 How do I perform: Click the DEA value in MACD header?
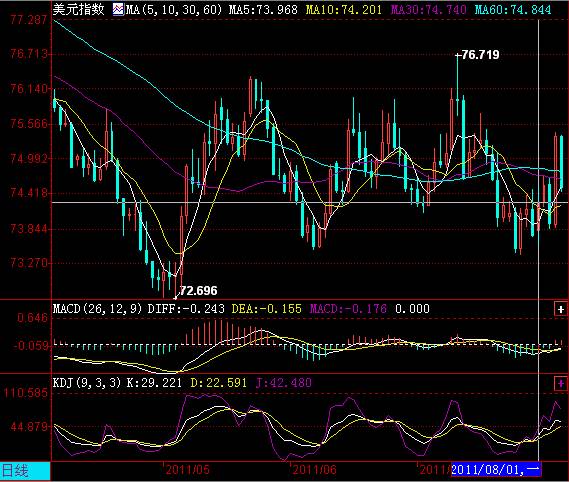click(267, 309)
